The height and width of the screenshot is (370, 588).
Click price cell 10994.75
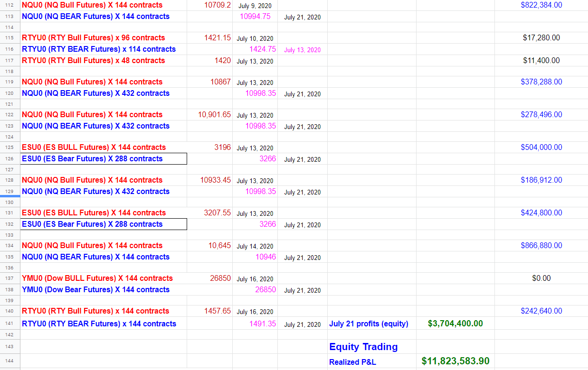pyautogui.click(x=255, y=17)
